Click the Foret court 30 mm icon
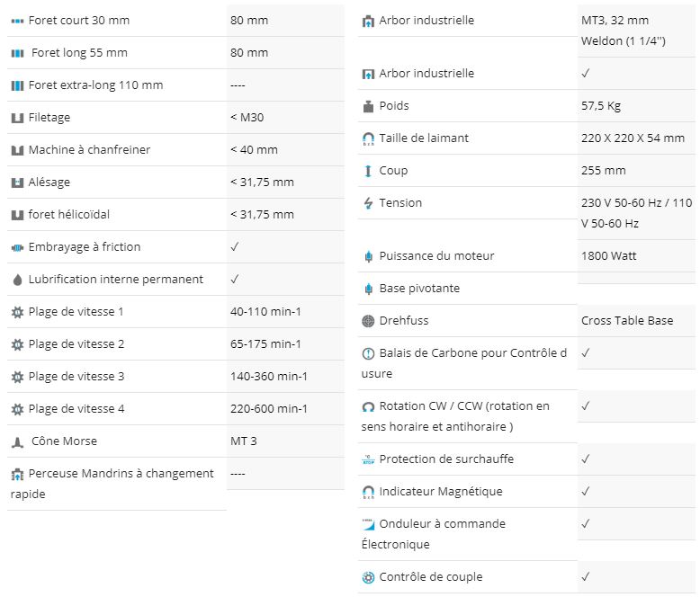Screen dimensions: 700x597 point(17,21)
